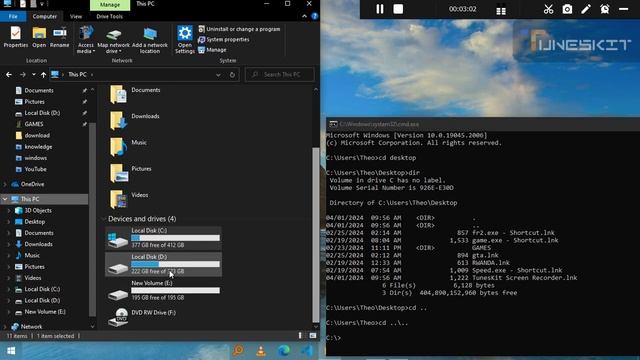This screenshot has width=640, height=360.
Task: Select DVD RW Drive (F:)
Action: click(142, 317)
